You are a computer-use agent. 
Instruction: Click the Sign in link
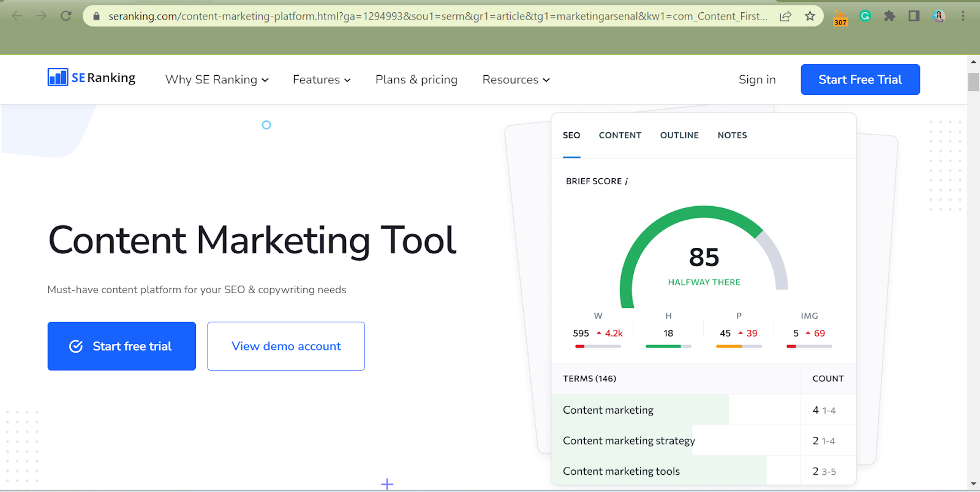click(x=757, y=80)
